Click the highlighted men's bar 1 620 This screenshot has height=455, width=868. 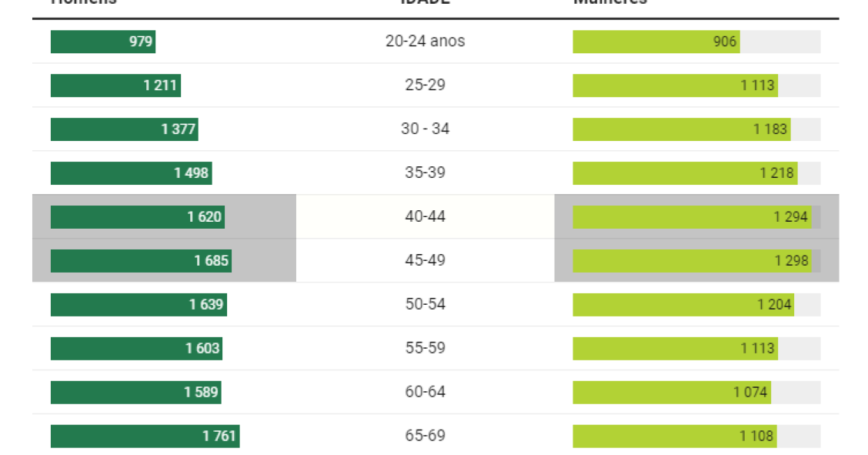138,217
